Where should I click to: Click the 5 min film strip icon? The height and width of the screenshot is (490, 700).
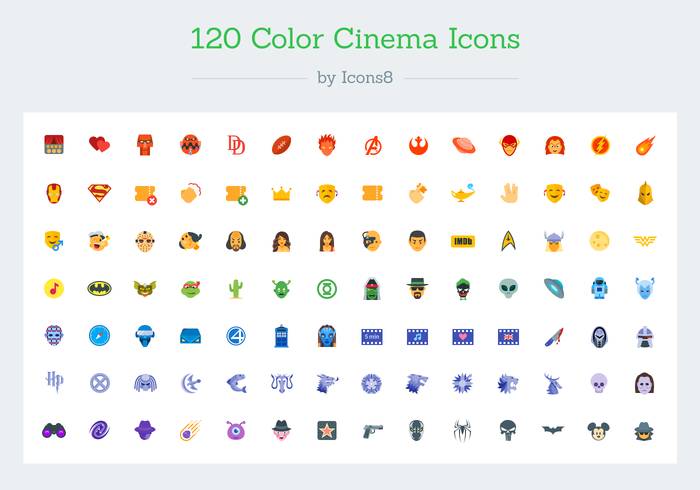click(372, 337)
